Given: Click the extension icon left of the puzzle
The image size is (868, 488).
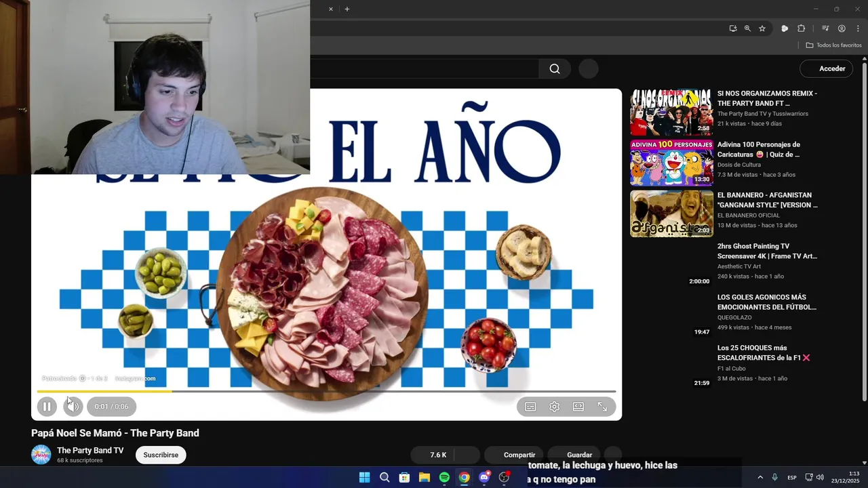Looking at the screenshot, I should 785,28.
